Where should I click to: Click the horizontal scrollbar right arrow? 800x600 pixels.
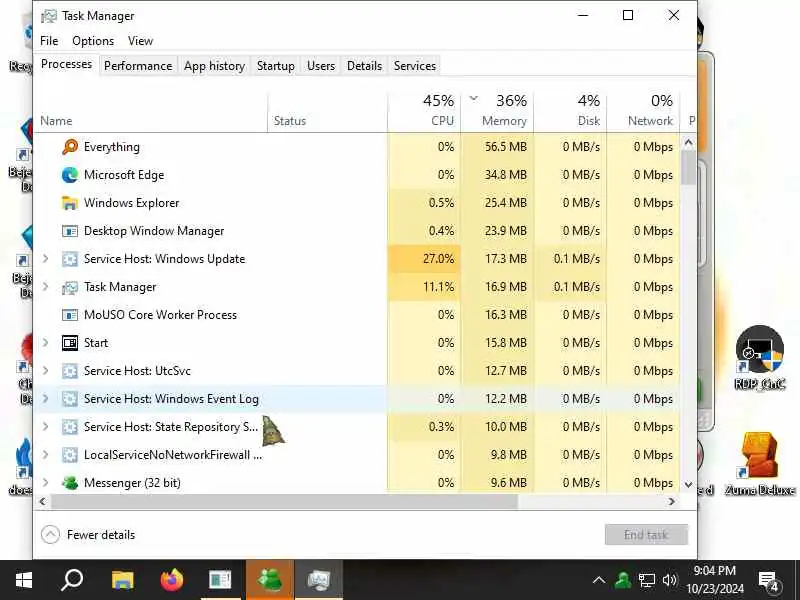click(x=671, y=502)
